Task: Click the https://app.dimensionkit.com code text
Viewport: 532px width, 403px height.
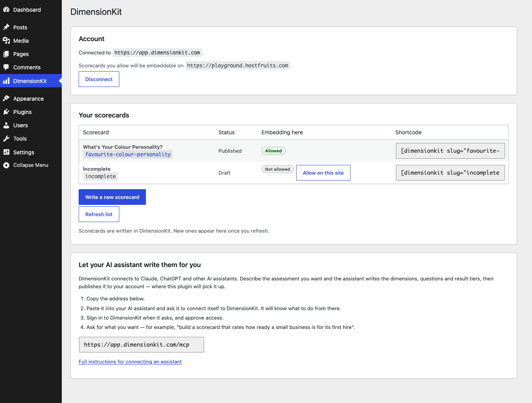Action: [157, 52]
